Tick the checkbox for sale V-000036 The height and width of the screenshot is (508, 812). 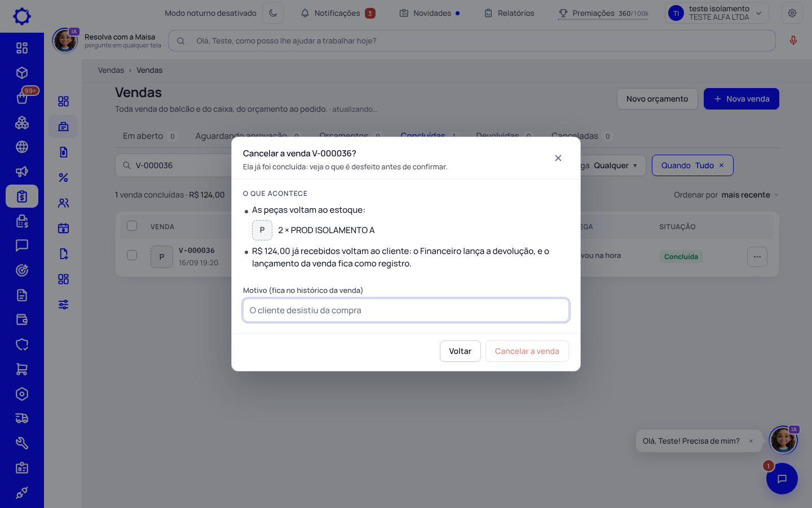[x=132, y=255]
